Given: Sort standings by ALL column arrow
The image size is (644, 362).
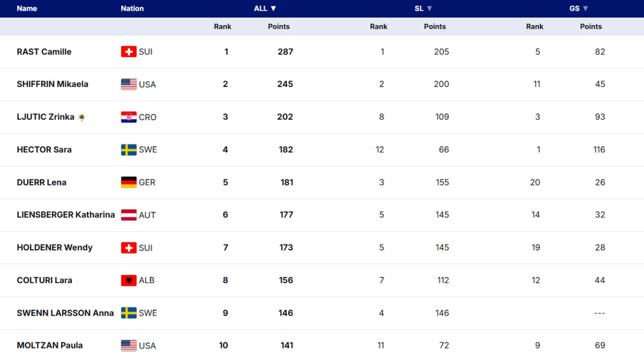Looking at the screenshot, I should click(273, 9).
